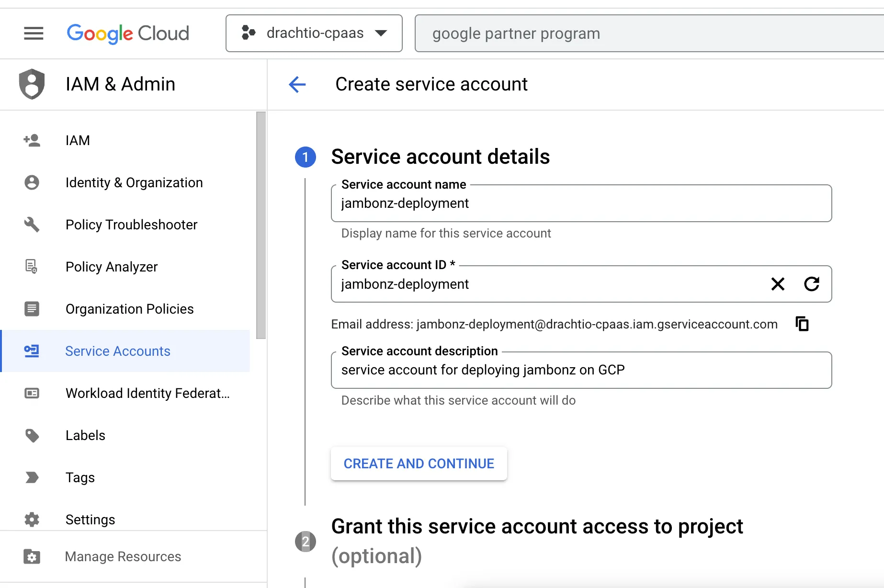Click the Tags arrow icon
Viewport: 884px width, 588px height.
pyautogui.click(x=32, y=477)
